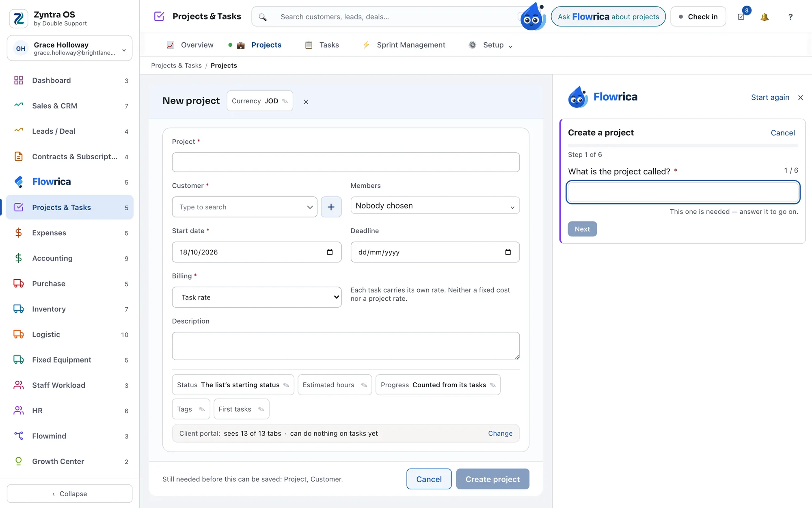
Task: Click the Project name input field
Action: tap(346, 162)
